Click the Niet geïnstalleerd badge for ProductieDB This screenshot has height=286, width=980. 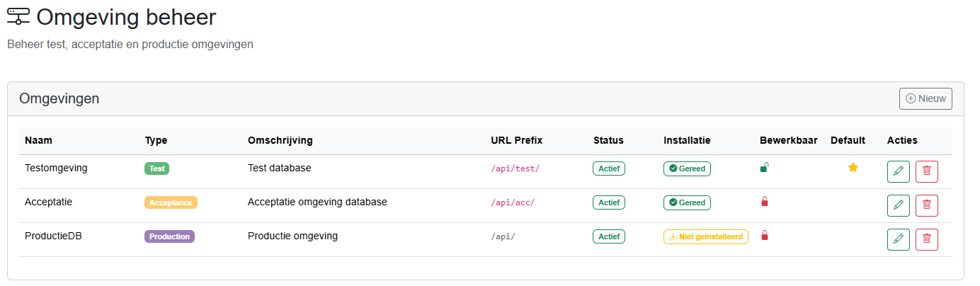tap(705, 236)
